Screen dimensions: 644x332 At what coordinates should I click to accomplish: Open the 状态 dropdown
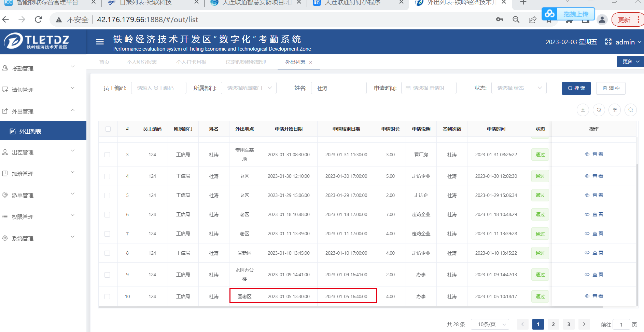click(x=519, y=88)
